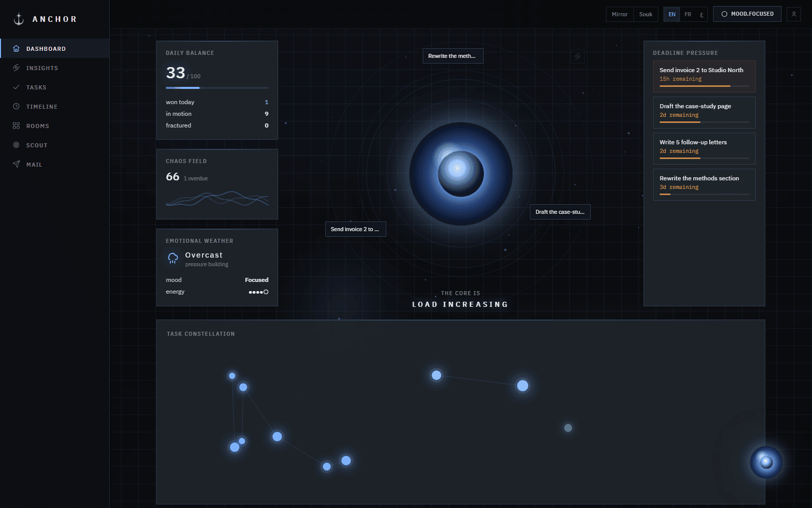Click the 'in motion' row
Screen dimensions: 812x508
pyautogui.click(x=217, y=114)
